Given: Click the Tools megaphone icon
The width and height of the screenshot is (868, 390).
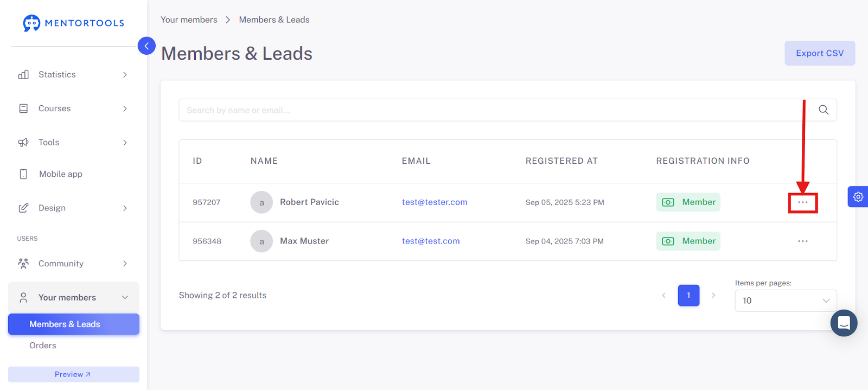Looking at the screenshot, I should pyautogui.click(x=23, y=143).
